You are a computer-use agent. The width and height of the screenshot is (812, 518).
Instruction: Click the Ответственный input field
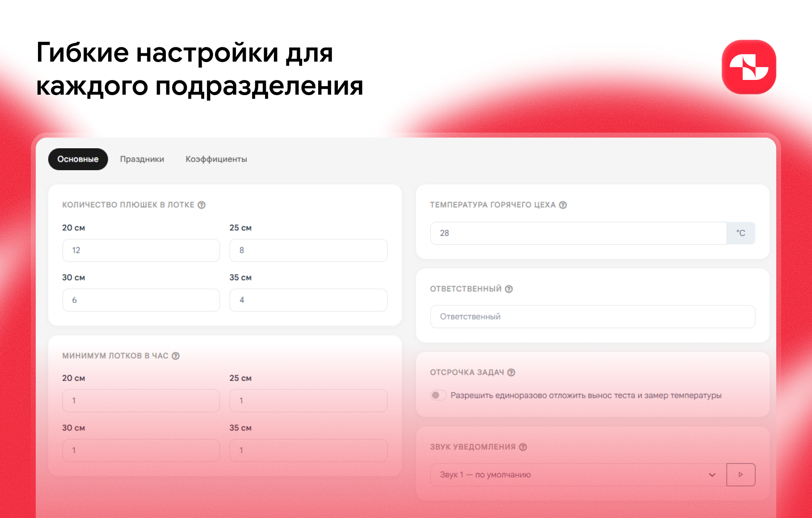[593, 317]
